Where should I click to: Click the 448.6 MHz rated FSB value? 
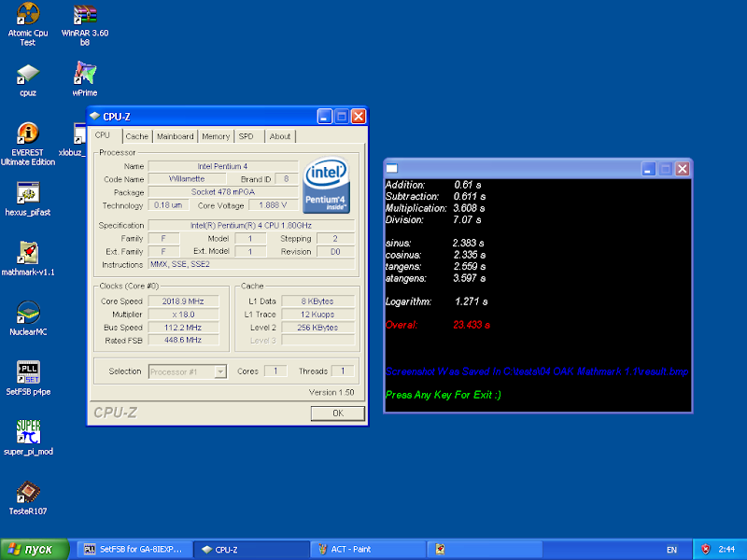[x=183, y=340]
